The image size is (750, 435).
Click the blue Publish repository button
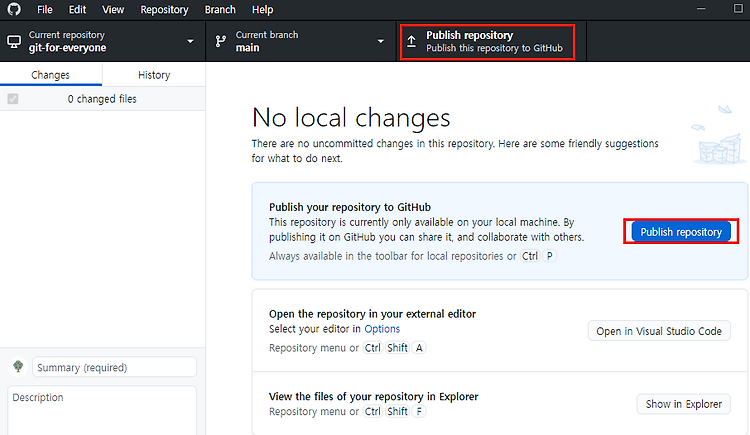click(x=681, y=232)
